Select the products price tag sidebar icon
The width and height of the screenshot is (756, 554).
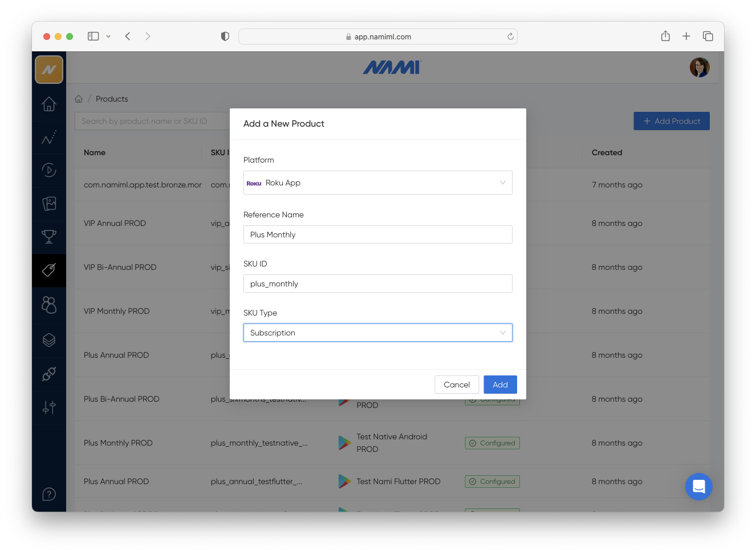[49, 270]
